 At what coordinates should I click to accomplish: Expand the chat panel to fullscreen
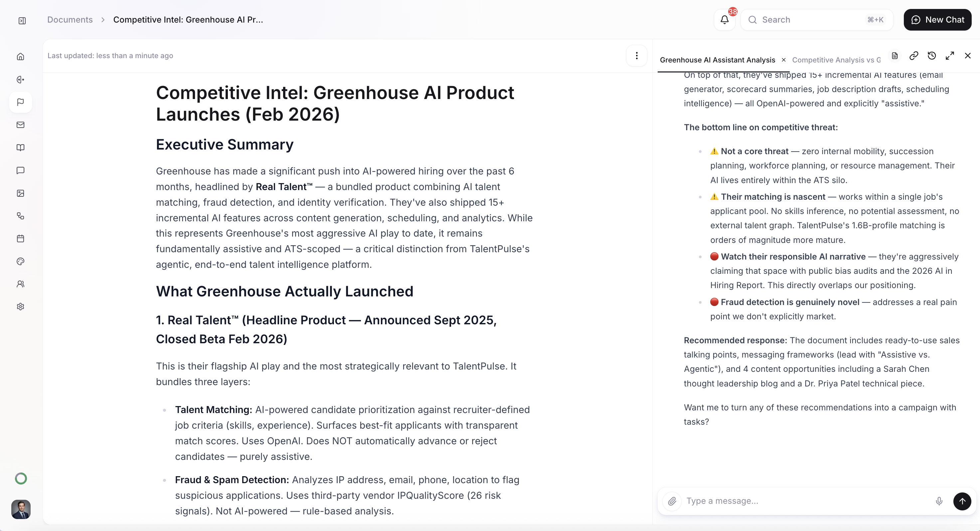(x=950, y=56)
